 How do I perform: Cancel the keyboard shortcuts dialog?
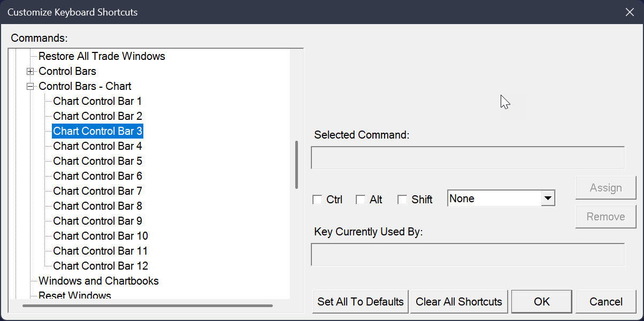coord(606,302)
